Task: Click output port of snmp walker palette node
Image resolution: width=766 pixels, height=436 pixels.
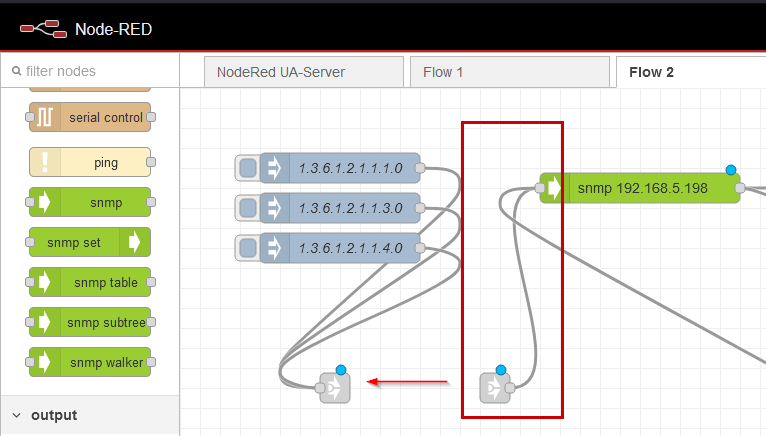Action: coord(151,363)
